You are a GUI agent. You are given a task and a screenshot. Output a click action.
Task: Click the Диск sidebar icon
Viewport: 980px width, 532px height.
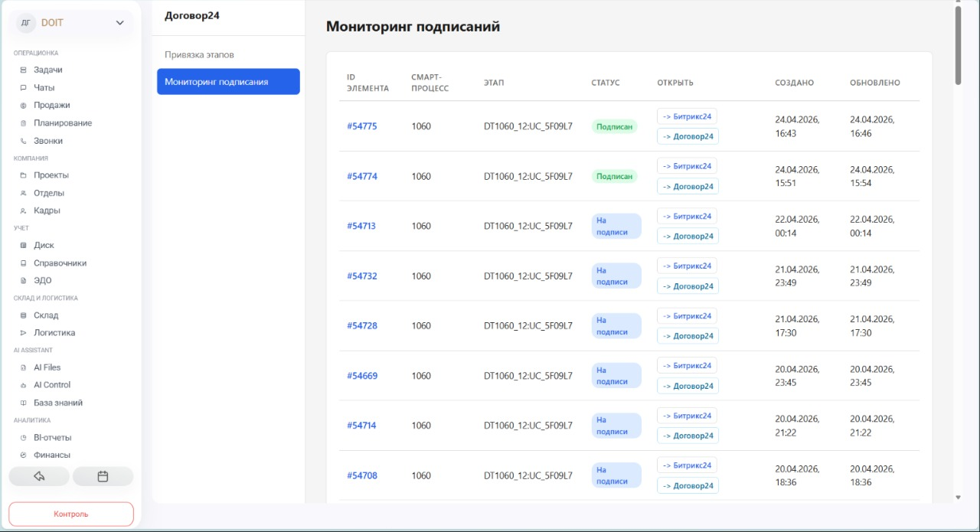(23, 245)
